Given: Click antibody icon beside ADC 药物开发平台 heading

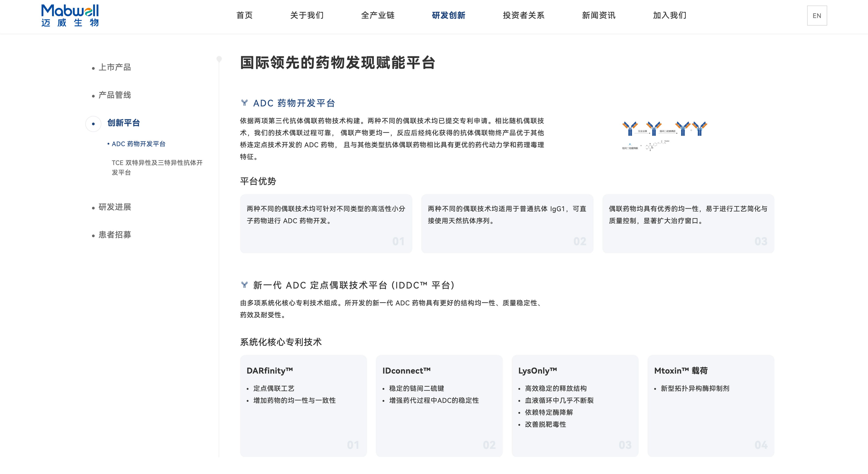Looking at the screenshot, I should click(x=244, y=103).
